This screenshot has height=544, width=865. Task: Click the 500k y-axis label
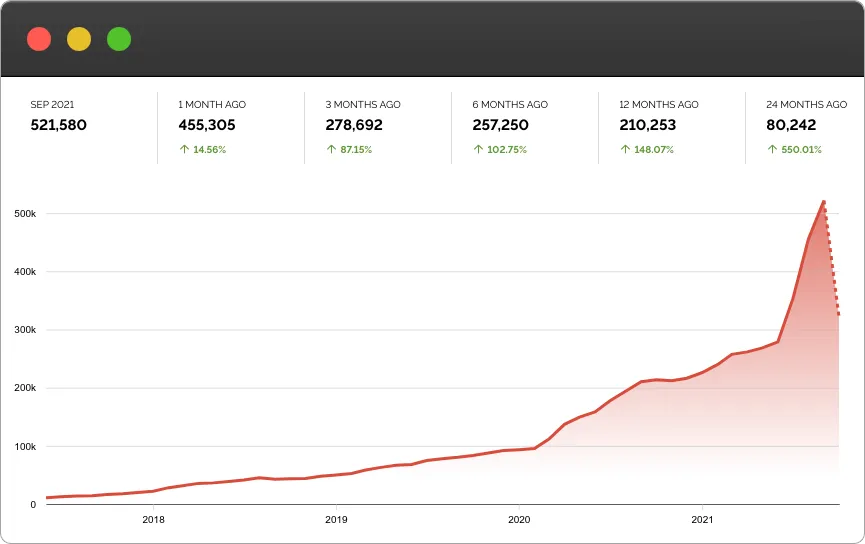coord(26,214)
